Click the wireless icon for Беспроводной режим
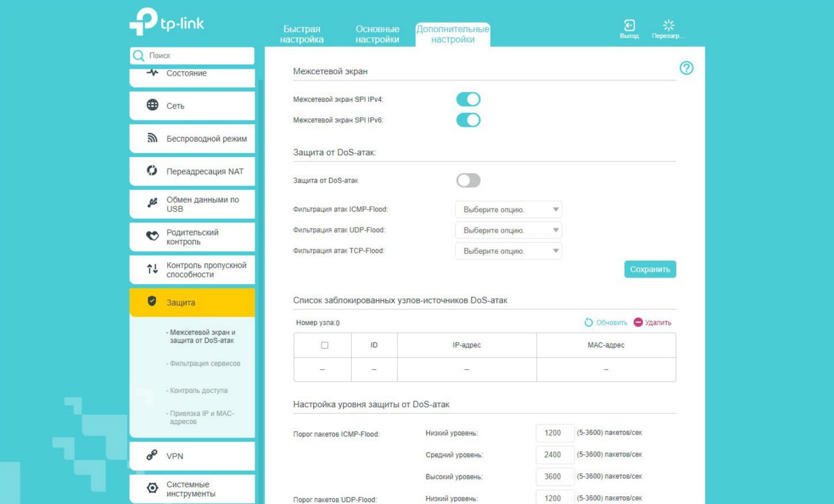 click(x=152, y=138)
